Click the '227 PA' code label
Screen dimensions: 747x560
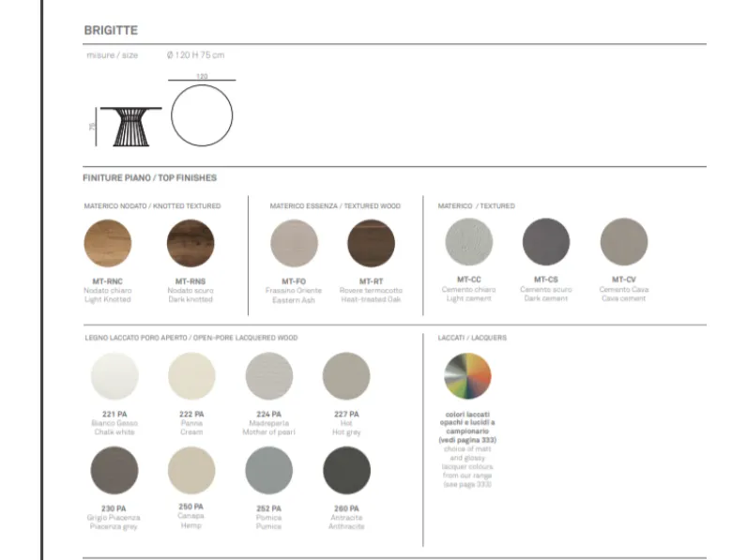(346, 415)
